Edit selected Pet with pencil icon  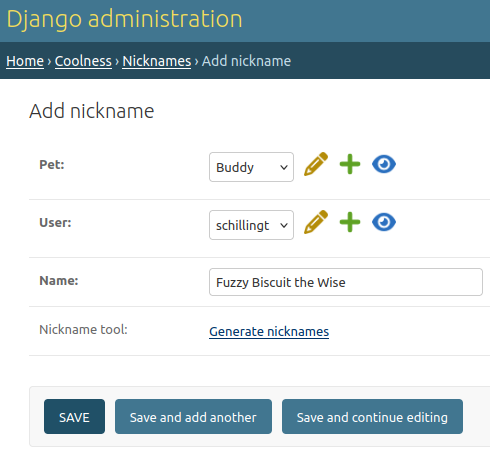point(316,164)
